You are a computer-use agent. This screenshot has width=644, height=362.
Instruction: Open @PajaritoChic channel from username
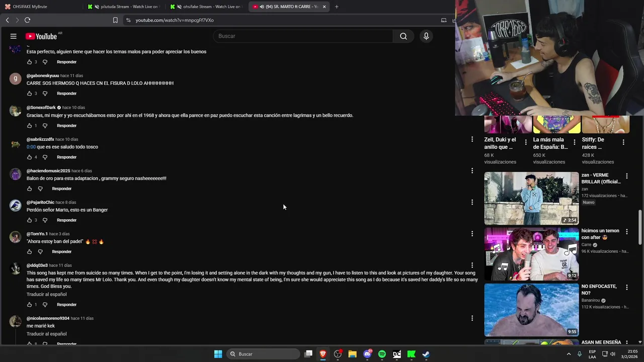tap(40, 202)
